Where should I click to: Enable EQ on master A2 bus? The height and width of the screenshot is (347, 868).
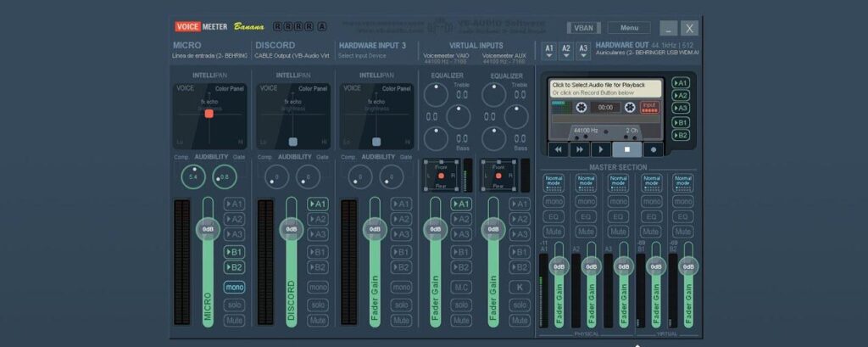(x=586, y=216)
